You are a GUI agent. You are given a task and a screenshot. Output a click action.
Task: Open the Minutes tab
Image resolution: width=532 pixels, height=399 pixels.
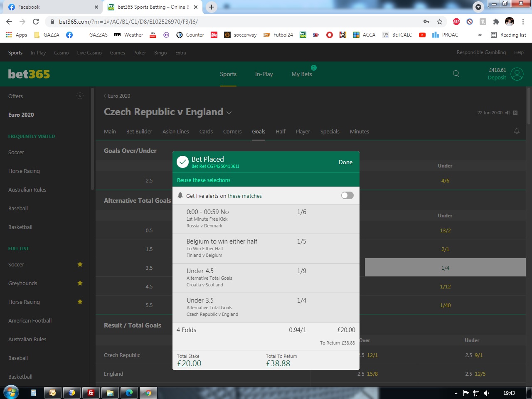pyautogui.click(x=359, y=131)
